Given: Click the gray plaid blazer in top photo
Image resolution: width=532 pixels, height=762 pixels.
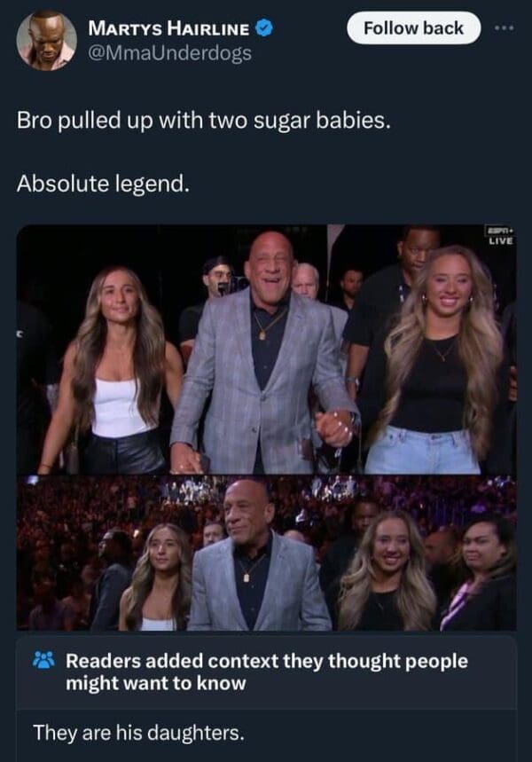Looking at the screenshot, I should 262,381.
